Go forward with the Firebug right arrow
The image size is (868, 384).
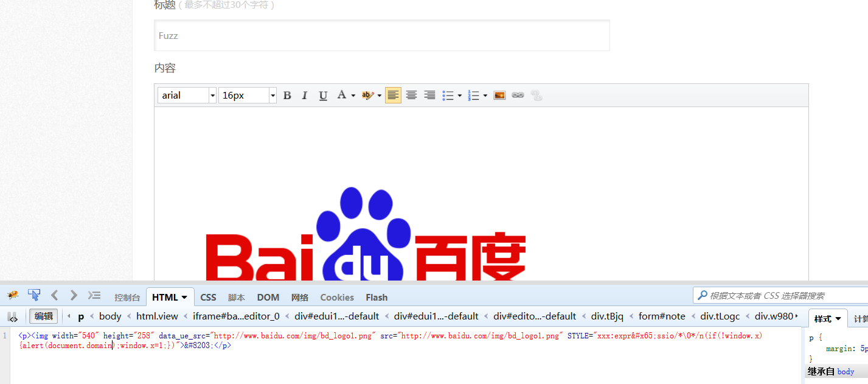(x=74, y=295)
